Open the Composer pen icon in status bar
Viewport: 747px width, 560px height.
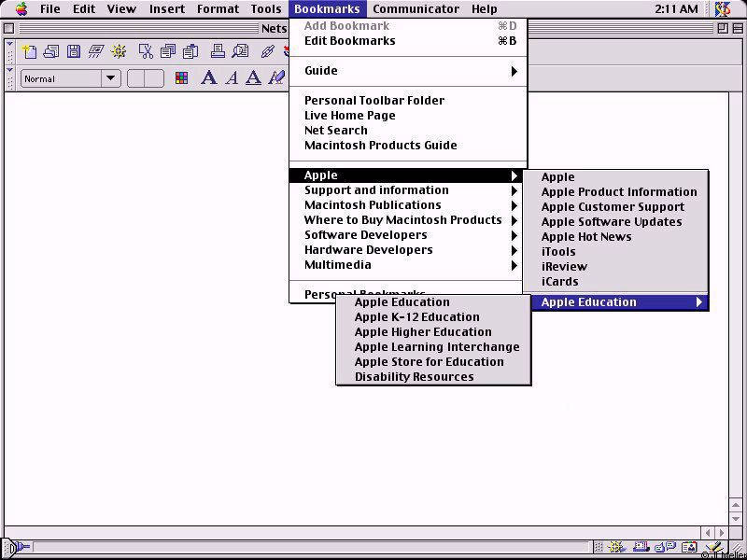pyautogui.click(x=713, y=548)
